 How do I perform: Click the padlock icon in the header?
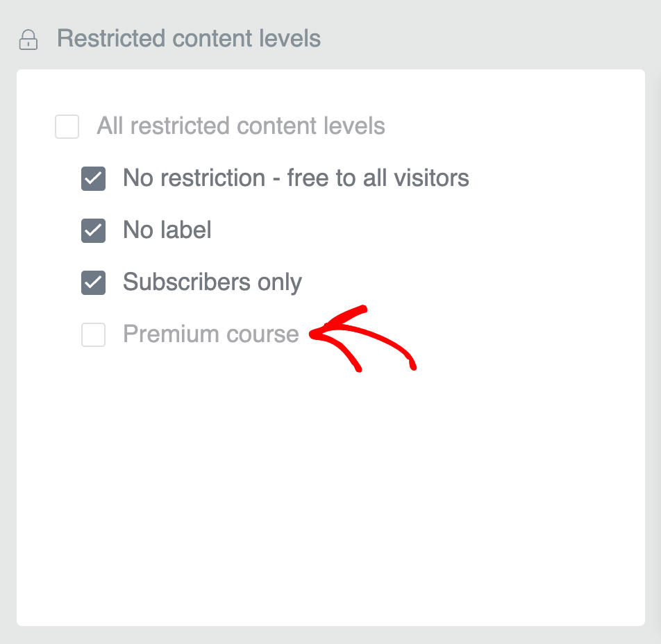[x=28, y=40]
